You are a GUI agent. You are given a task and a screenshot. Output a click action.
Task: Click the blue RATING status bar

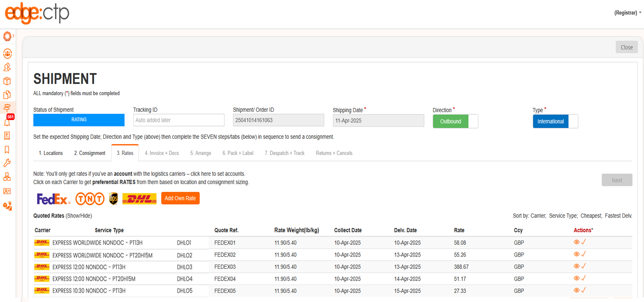[79, 120]
